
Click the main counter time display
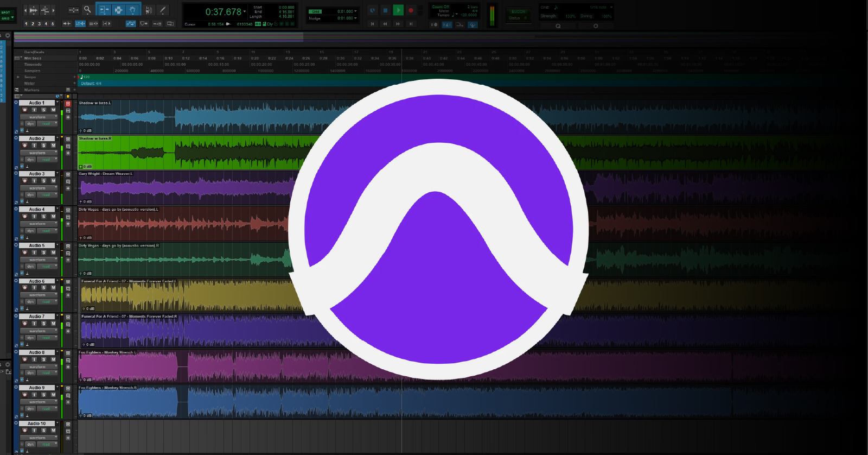[223, 12]
